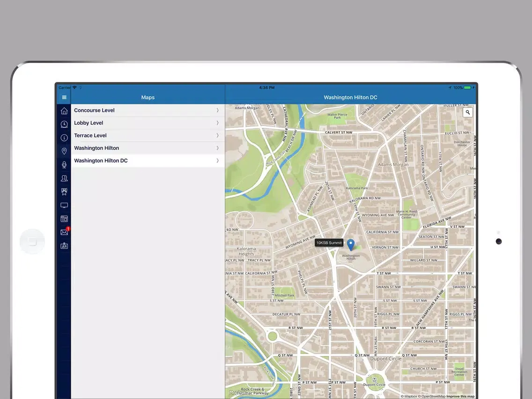Tap the Washington Hilton DC header title
This screenshot has height=399, width=532.
tap(350, 97)
